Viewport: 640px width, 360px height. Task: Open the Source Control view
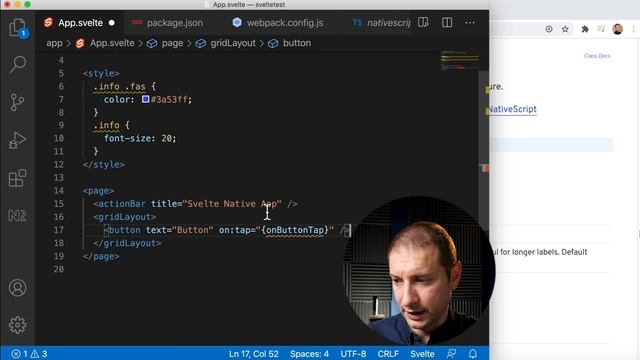18,102
